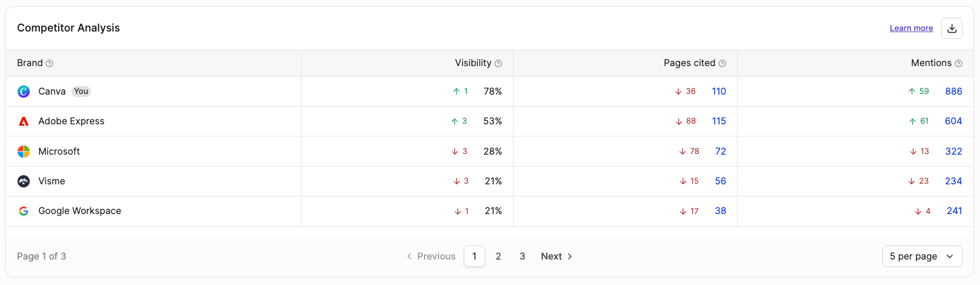The image size is (980, 285).
Task: Go to page 3
Action: (522, 256)
